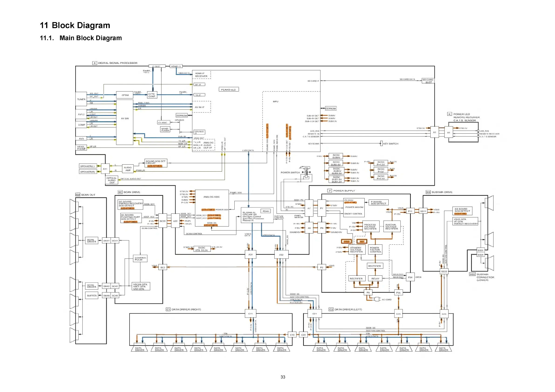Click the POWER MICOM block
Screen dimensions: 555x392
(354, 207)
